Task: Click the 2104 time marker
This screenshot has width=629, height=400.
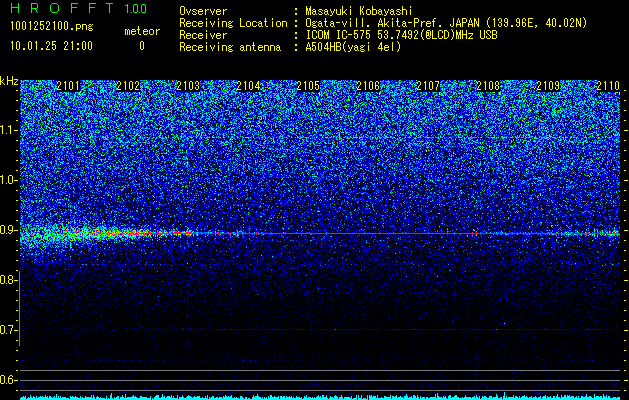Action: [248, 86]
